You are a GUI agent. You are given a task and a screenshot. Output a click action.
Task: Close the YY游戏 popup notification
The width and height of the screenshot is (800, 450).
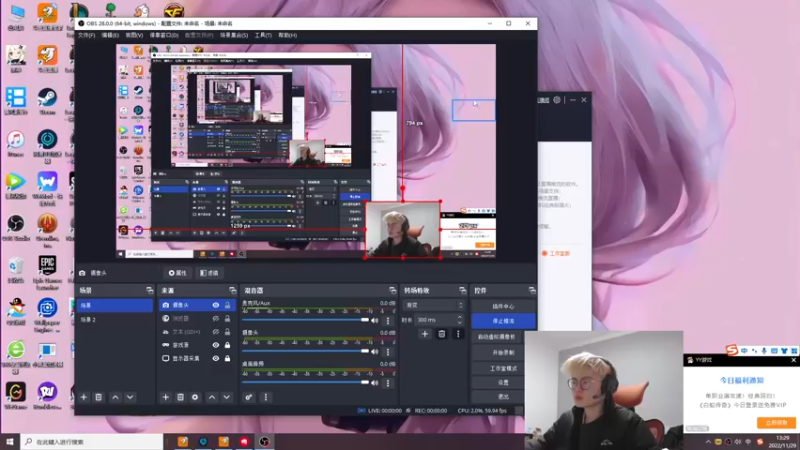pyautogui.click(x=793, y=360)
